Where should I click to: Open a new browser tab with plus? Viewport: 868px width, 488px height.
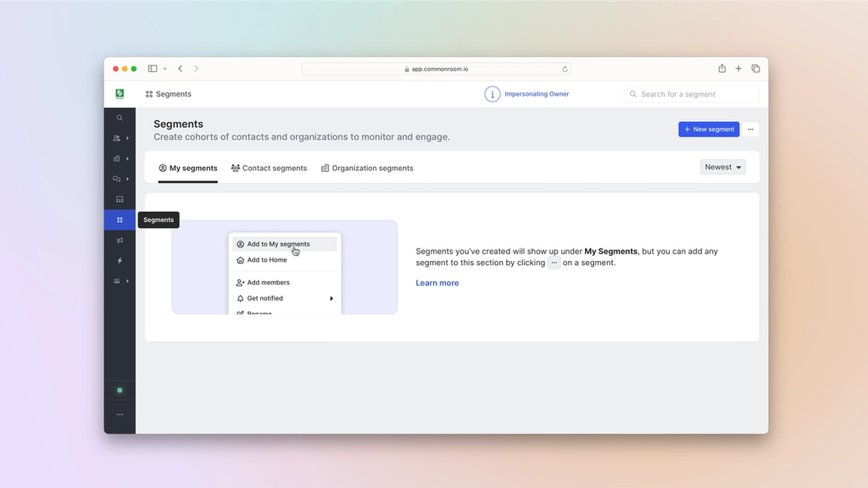(x=738, y=69)
